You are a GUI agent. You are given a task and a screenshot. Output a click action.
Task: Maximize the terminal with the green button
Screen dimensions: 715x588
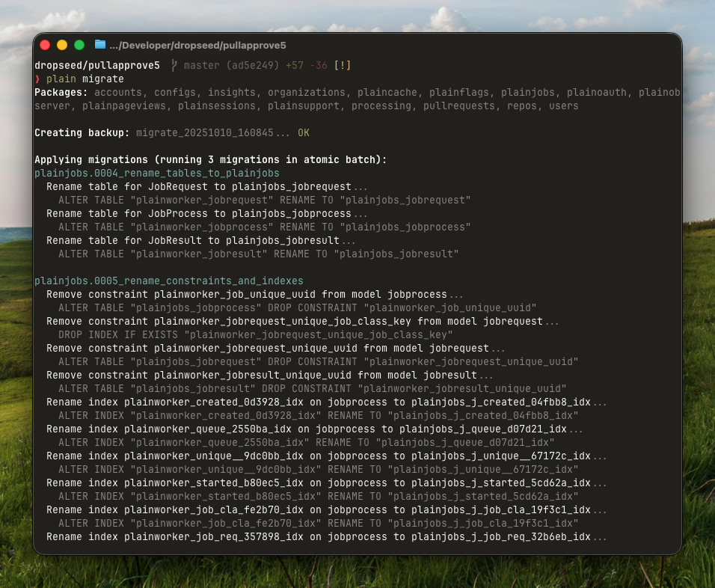coord(79,45)
